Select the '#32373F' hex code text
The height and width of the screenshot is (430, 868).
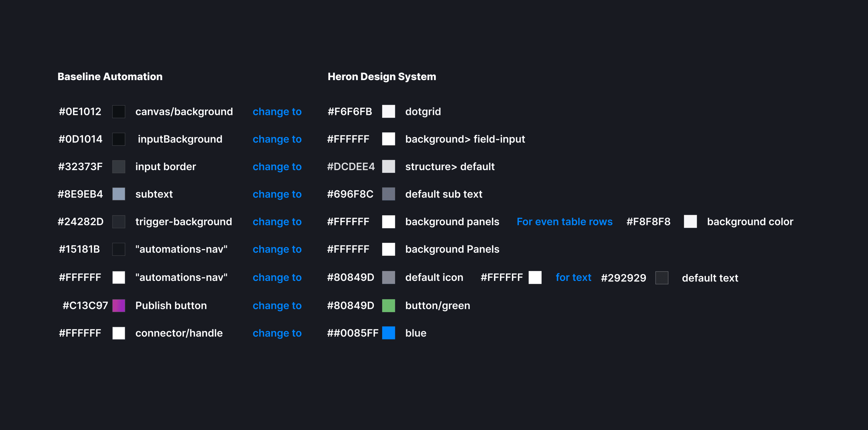click(80, 166)
